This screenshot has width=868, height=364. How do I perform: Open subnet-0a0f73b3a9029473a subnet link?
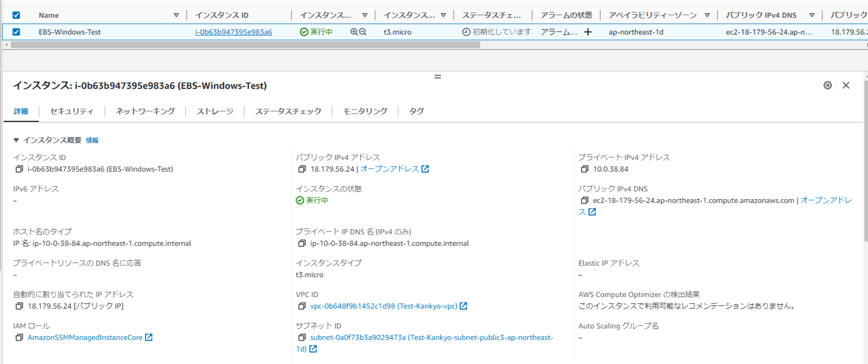(x=432, y=337)
